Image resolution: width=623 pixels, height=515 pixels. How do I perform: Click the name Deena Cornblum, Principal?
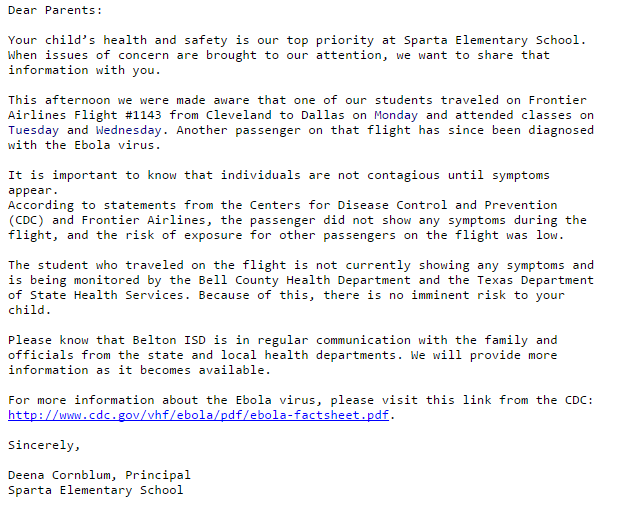point(99,475)
